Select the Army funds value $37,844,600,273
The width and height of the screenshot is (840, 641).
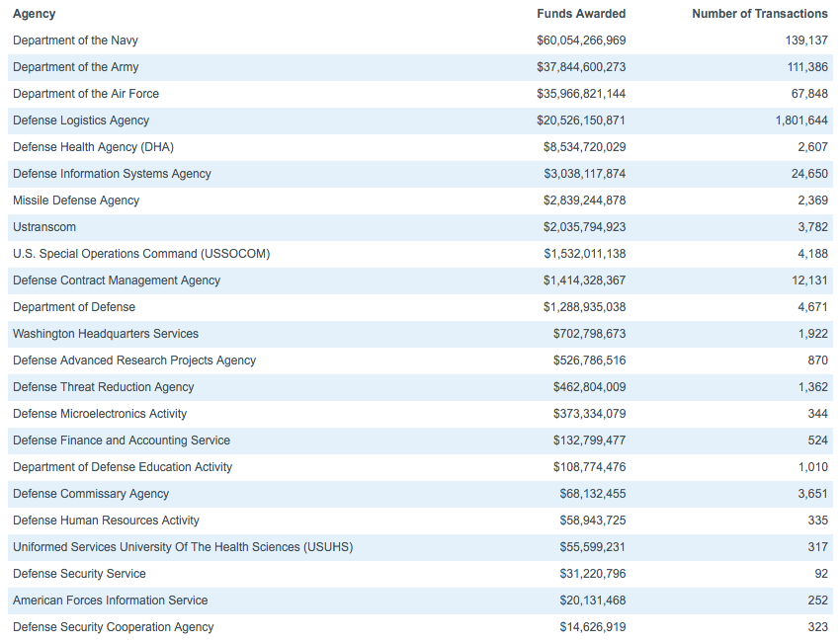[581, 67]
